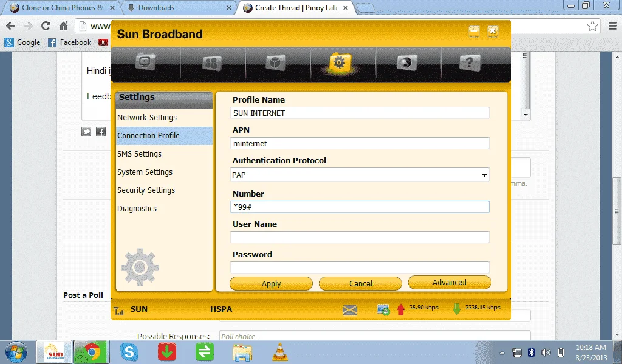The width and height of the screenshot is (622, 364).
Task: Click the envelope message icon in status bar
Action: click(x=350, y=310)
